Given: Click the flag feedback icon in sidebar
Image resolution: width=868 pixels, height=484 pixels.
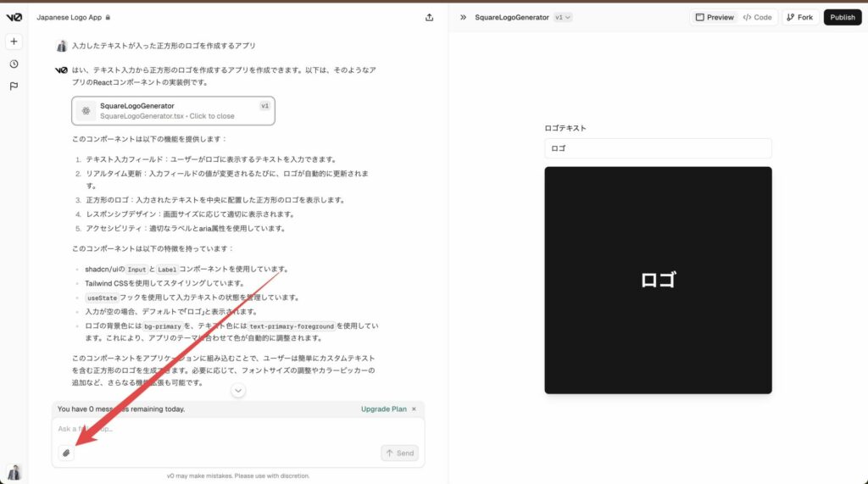Looking at the screenshot, I should 14,86.
